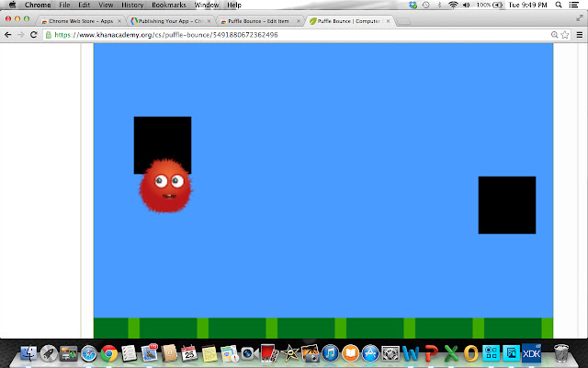
Task: Open the Help menu
Action: tap(234, 5)
